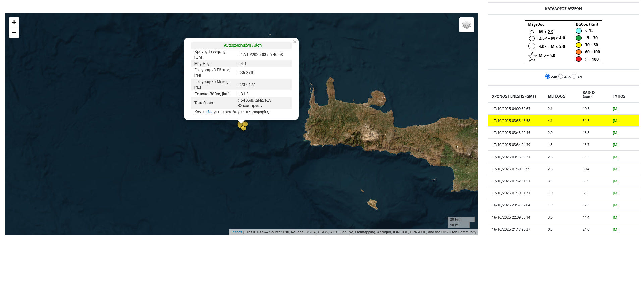Click the star M >= 5.0 legend icon

pos(532,56)
